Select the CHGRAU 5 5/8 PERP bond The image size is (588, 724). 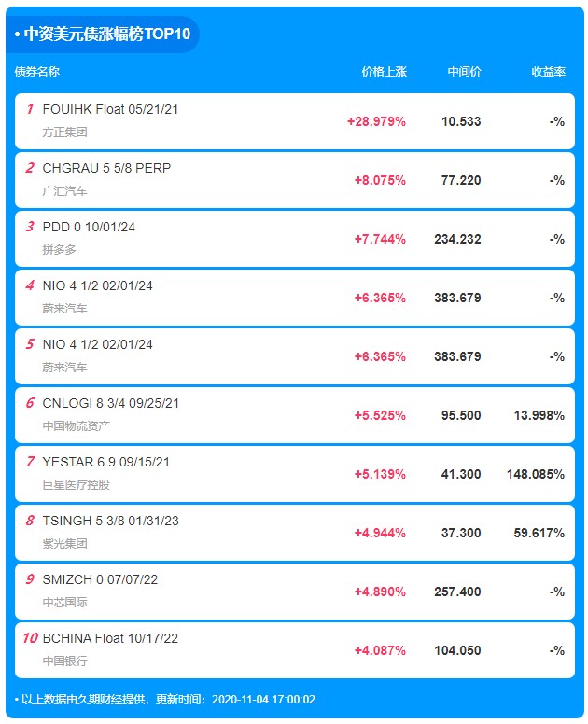[x=295, y=180]
